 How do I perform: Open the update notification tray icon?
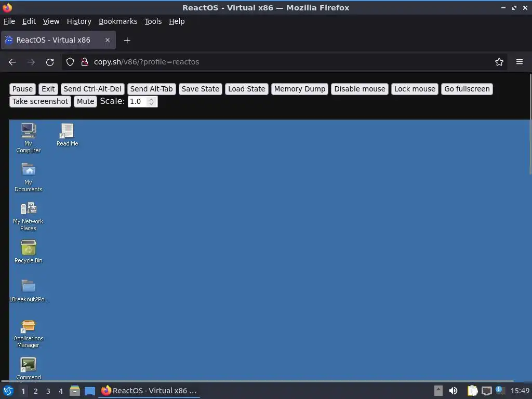click(x=500, y=390)
